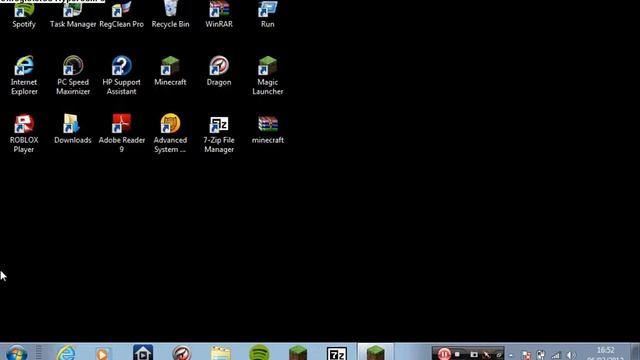Open Spotify from the taskbar
Viewport: 640px width, 360px height.
(259, 353)
